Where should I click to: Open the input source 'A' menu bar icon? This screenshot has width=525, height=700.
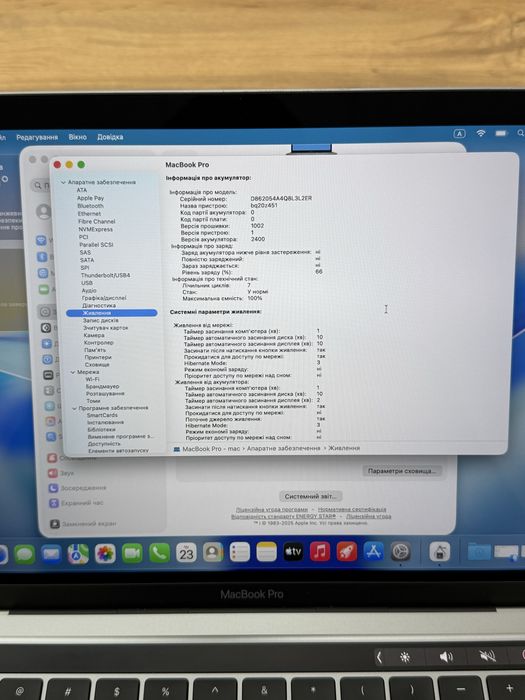(x=459, y=133)
